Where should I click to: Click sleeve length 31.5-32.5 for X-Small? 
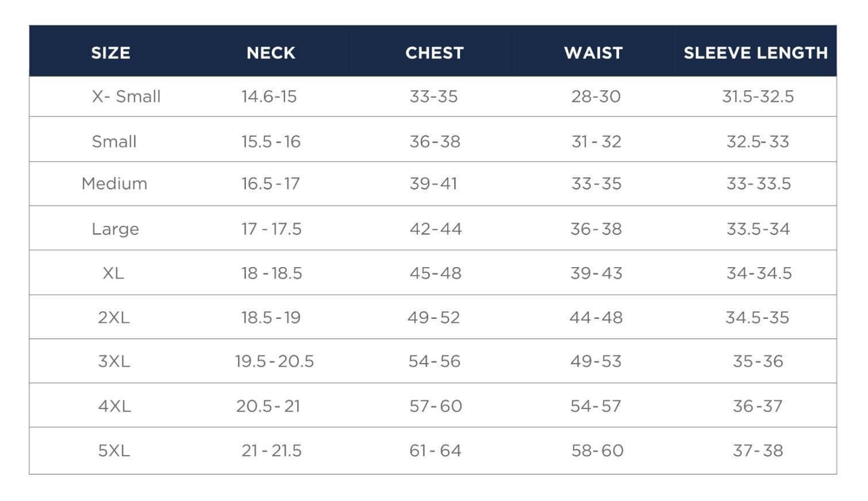click(x=758, y=97)
